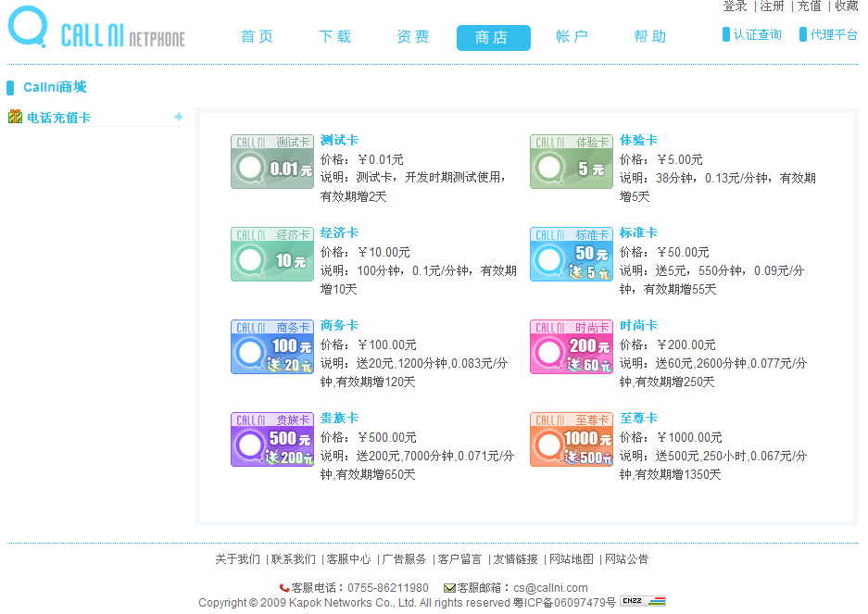Click the 网站地图 footer link
Screen dimensions: 868x614
coord(572,559)
